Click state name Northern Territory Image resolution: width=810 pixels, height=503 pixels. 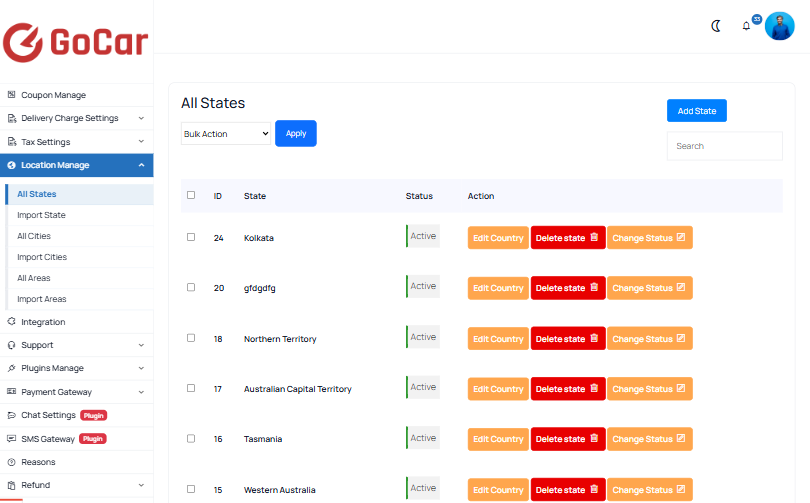pyautogui.click(x=280, y=339)
